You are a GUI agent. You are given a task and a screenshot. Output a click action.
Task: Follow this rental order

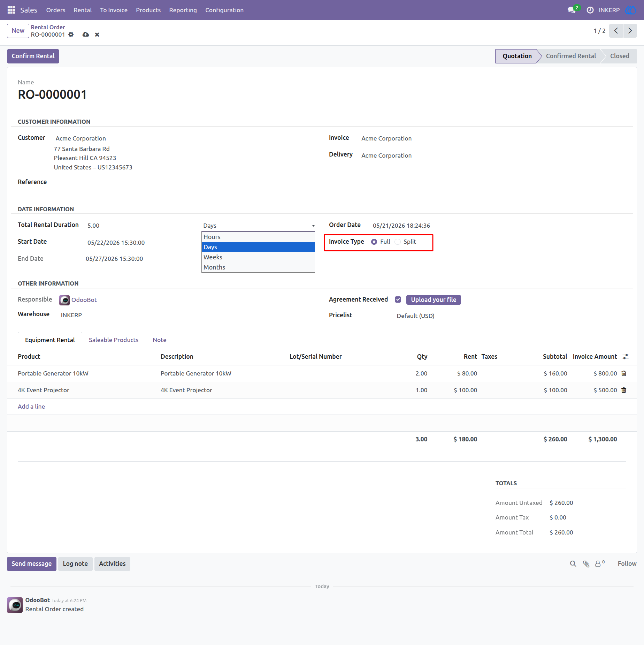(x=627, y=564)
